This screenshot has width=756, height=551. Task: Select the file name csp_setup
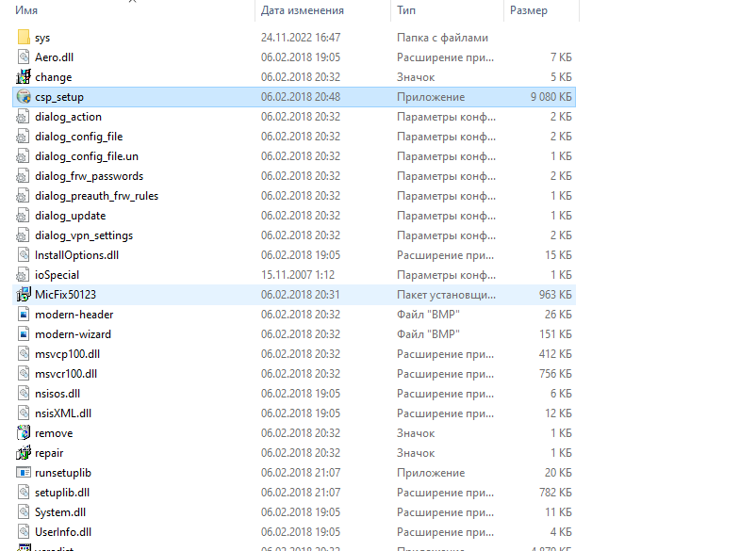tap(59, 97)
